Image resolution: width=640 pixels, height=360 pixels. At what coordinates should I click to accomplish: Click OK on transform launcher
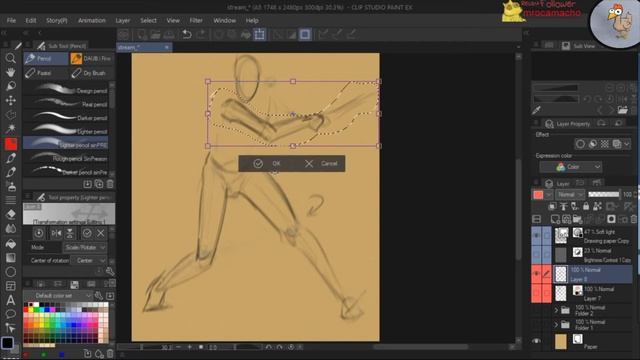pos(267,164)
